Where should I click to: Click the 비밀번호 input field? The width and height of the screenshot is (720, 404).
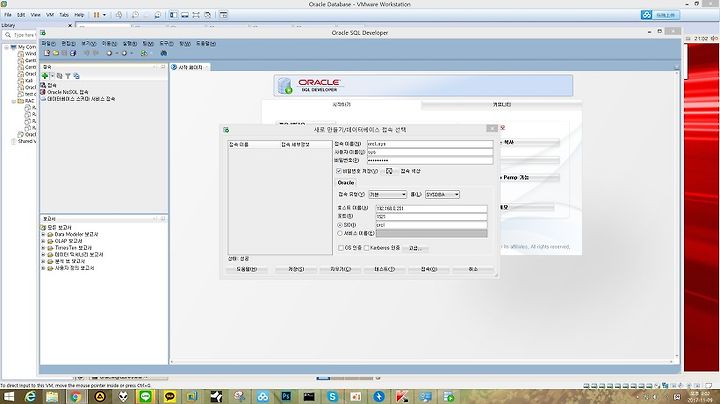[430, 160]
